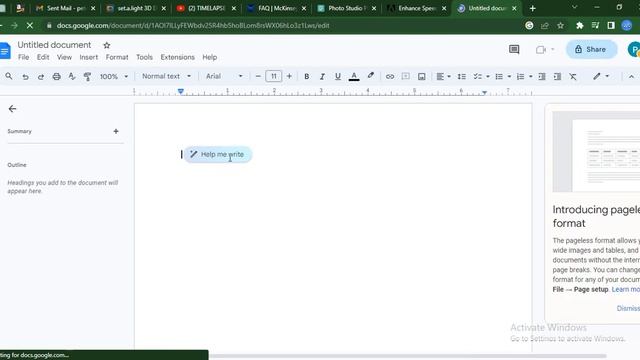Open comment history icon
Screen dimensions: 640x360
pyautogui.click(x=514, y=49)
